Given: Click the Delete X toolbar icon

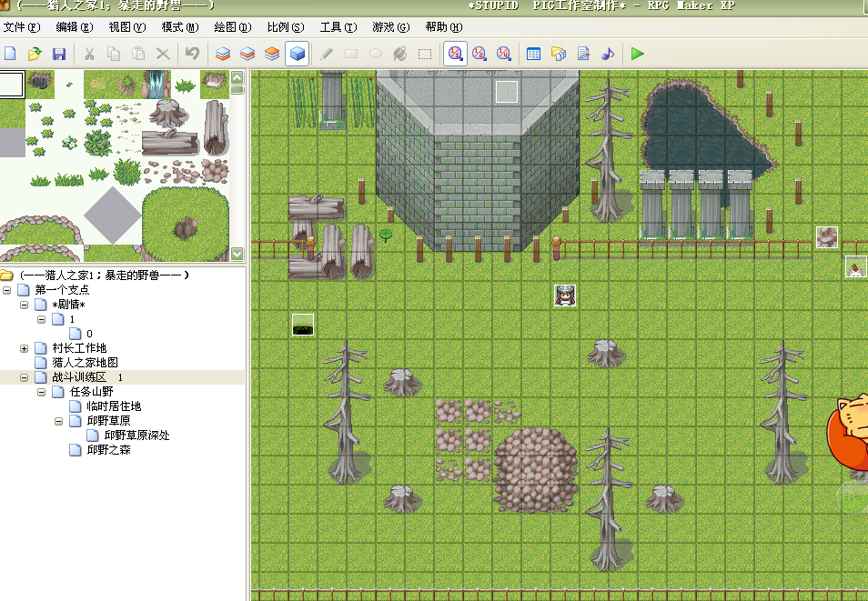Looking at the screenshot, I should (163, 54).
